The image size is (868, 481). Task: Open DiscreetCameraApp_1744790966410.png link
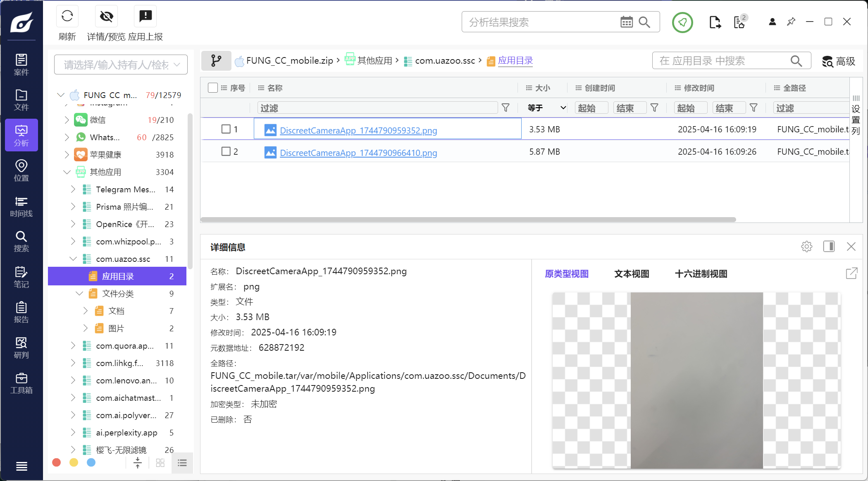358,153
